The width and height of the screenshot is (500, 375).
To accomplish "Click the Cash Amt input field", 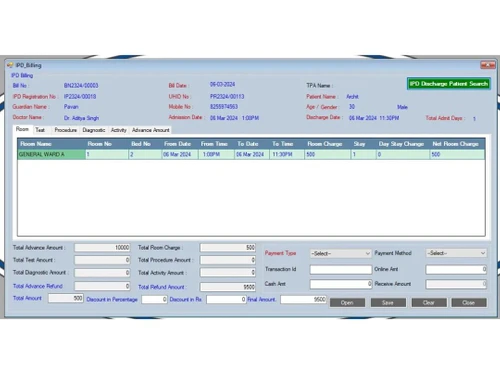I will point(341,284).
